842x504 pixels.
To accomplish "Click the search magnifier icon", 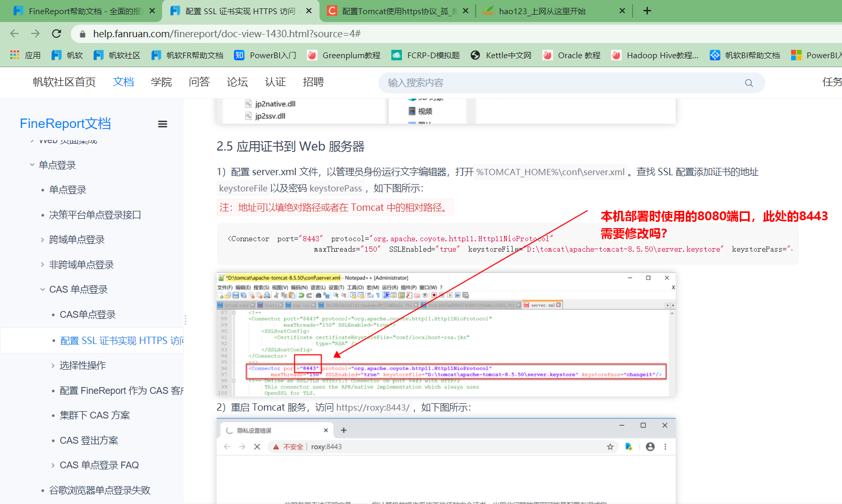I will click(x=749, y=83).
